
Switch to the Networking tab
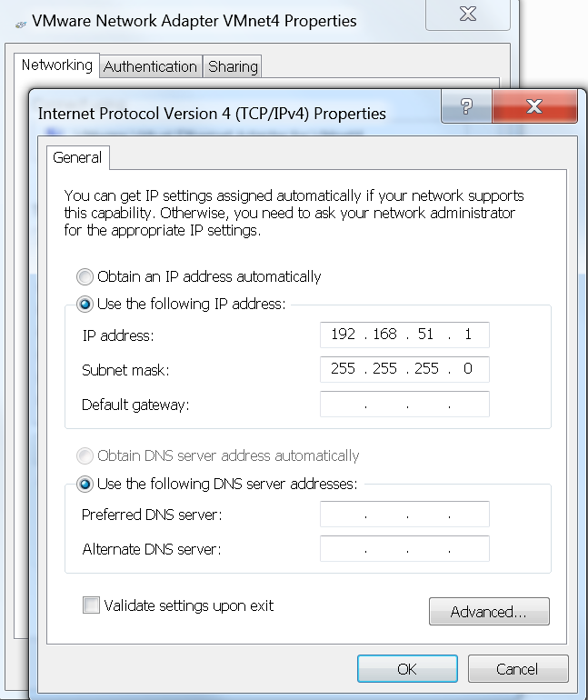coord(56,65)
